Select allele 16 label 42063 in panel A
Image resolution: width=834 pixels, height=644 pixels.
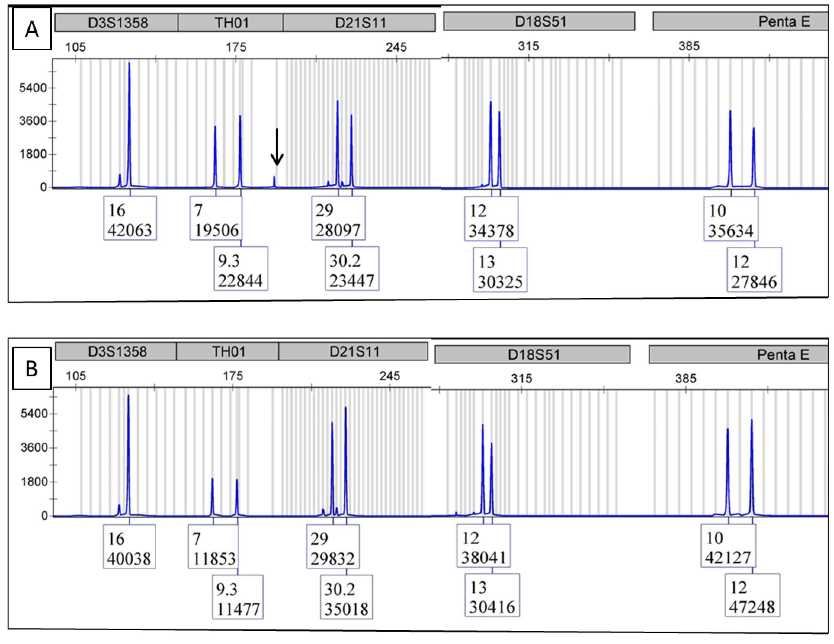(x=130, y=218)
